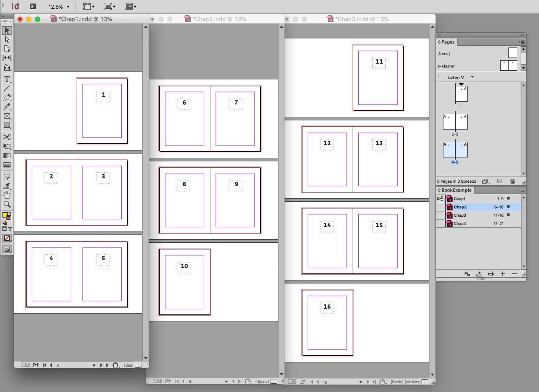The width and height of the screenshot is (539, 392).
Task: Click the Apply None swatch in toolbox
Action: 7,238
